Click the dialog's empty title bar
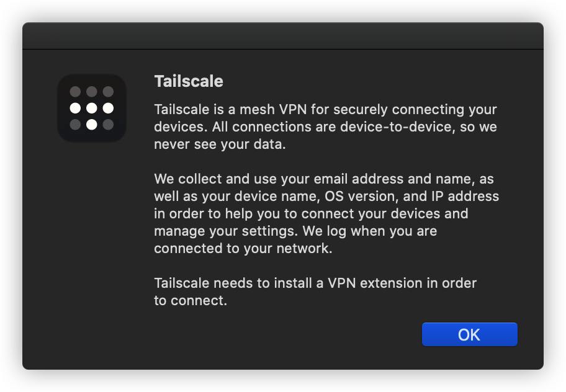566x392 pixels. tap(283, 36)
